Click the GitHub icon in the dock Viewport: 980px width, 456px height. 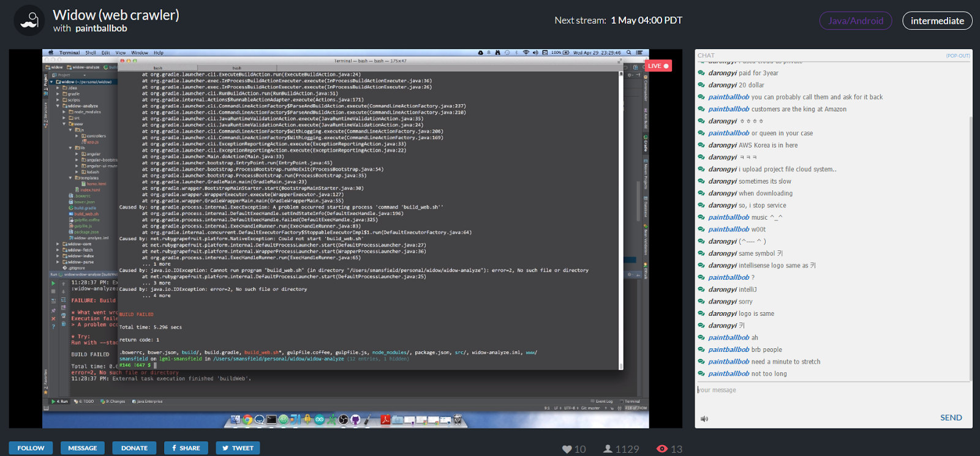click(355, 419)
